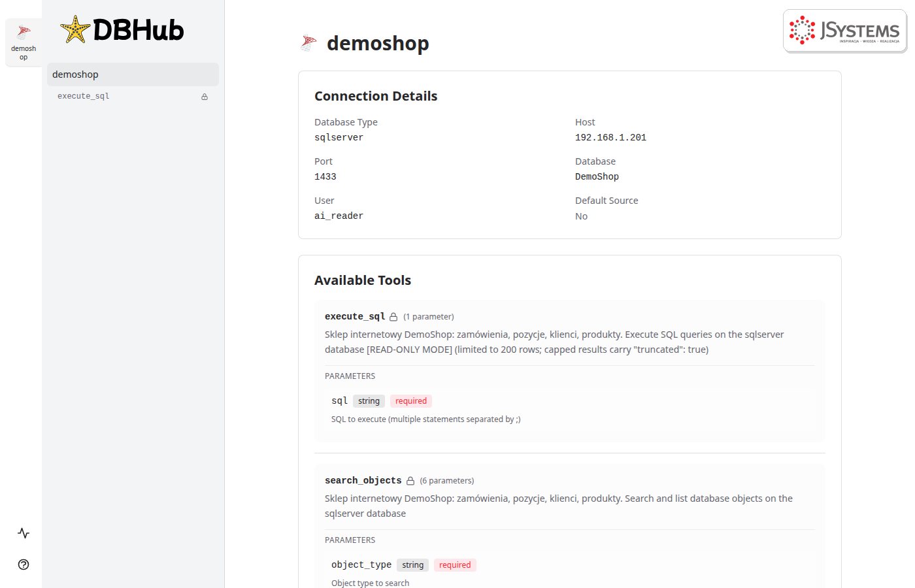Open the execute_sql tool heading
Viewport: 915px width, 588px height.
pos(355,316)
